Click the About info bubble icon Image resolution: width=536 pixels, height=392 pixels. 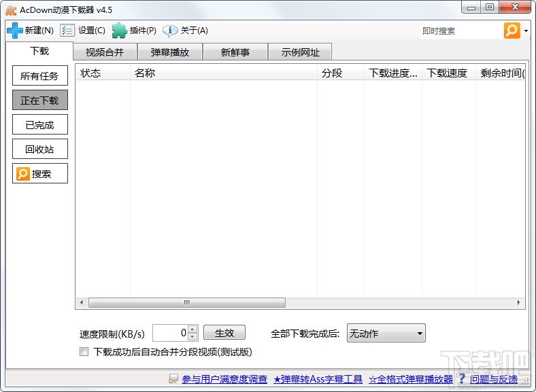pyautogui.click(x=170, y=31)
